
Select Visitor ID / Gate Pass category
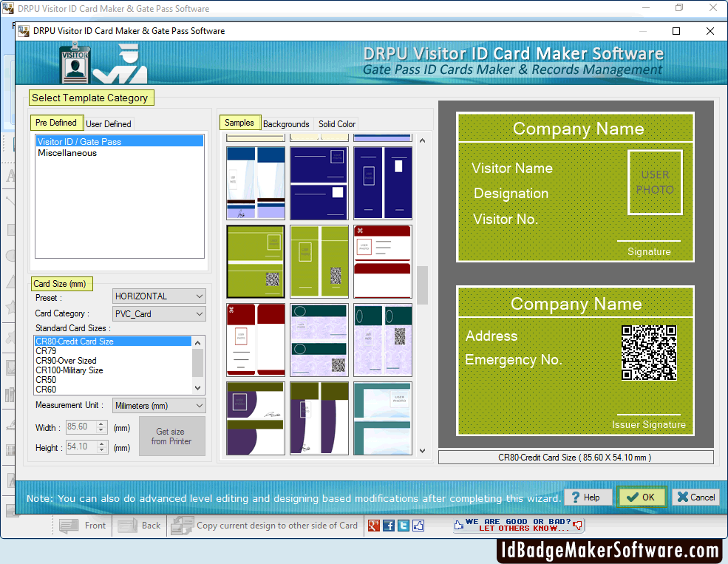[119, 142]
